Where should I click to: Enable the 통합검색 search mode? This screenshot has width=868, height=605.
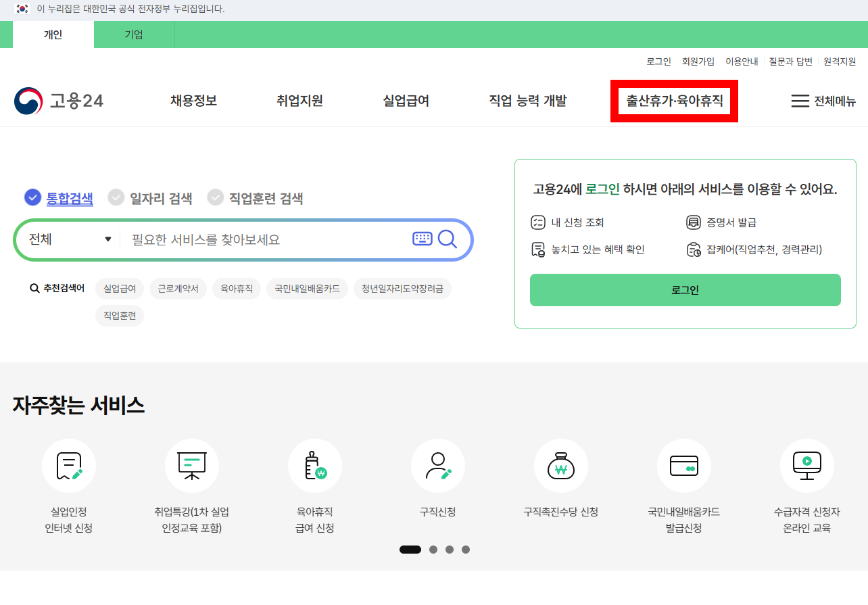(x=58, y=198)
